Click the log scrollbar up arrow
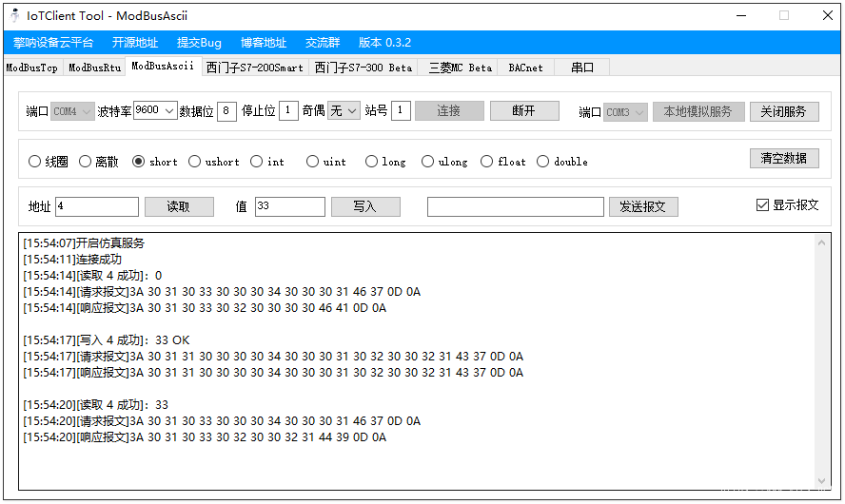Image resolution: width=845 pixels, height=504 pixels. point(821,242)
